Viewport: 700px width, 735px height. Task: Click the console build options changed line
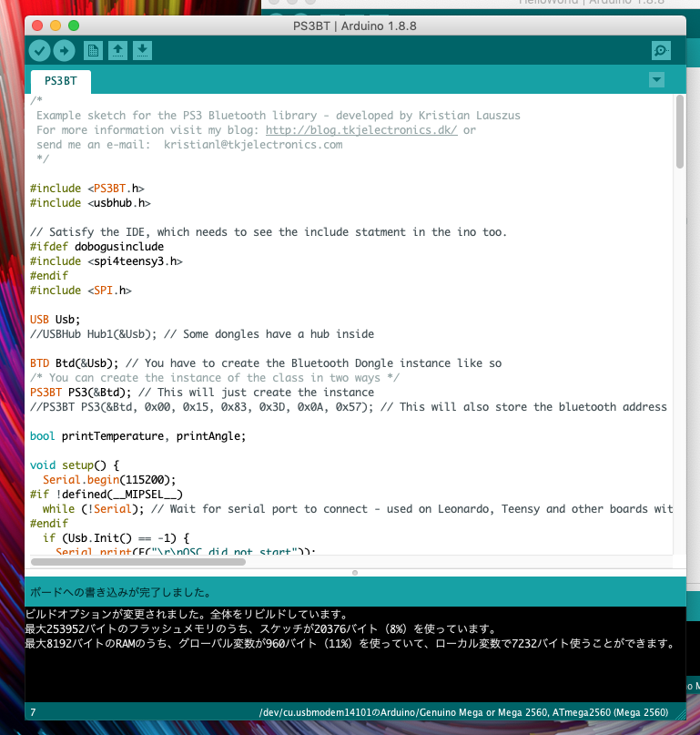tap(187, 615)
